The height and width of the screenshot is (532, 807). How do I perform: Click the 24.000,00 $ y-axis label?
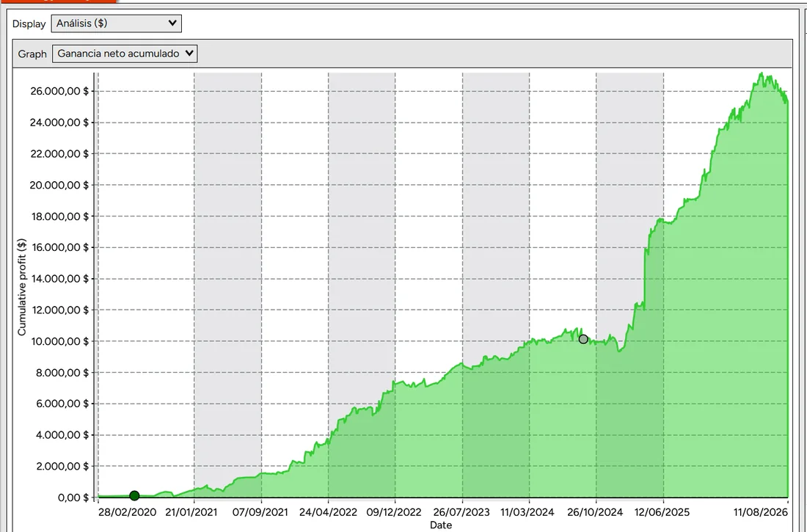click(59, 123)
